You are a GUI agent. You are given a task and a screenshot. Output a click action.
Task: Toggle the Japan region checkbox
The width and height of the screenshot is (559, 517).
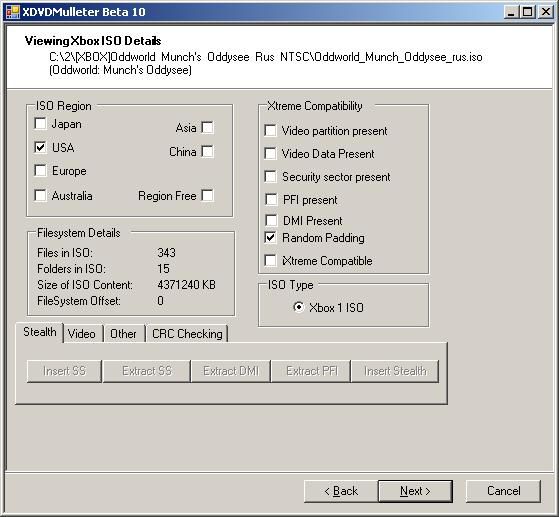click(40, 123)
